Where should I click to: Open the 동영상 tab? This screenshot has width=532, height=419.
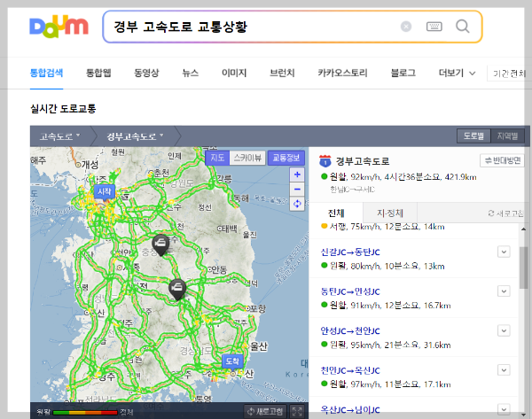(146, 73)
